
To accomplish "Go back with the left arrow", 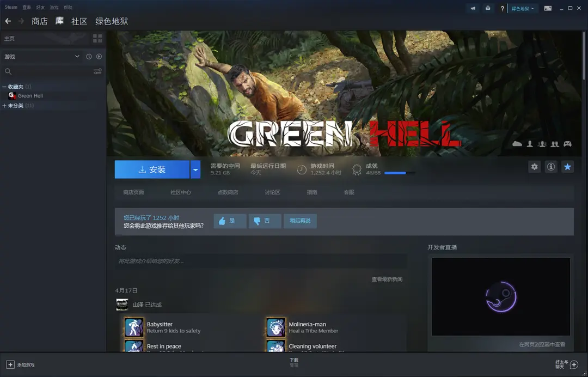I will pyautogui.click(x=8, y=21).
